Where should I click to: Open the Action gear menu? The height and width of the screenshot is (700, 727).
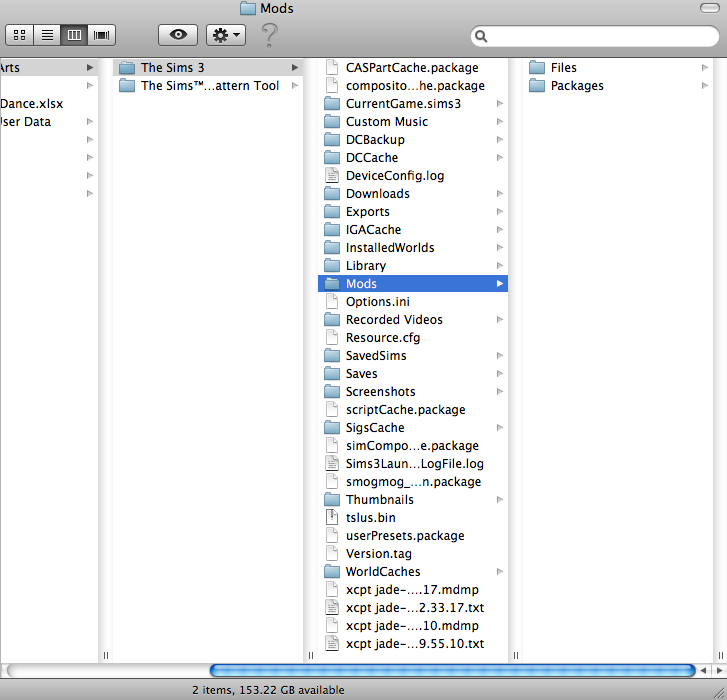226,35
